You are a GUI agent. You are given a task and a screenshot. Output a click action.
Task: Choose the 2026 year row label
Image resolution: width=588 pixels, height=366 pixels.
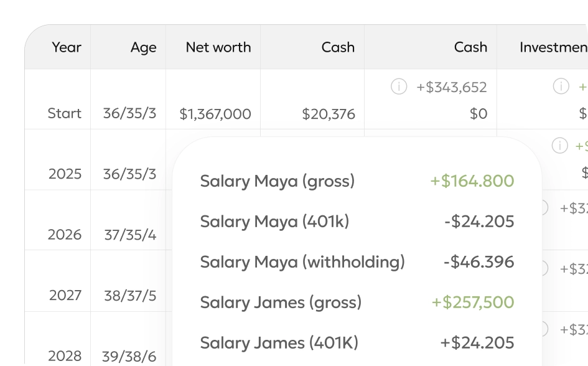pyautogui.click(x=65, y=235)
